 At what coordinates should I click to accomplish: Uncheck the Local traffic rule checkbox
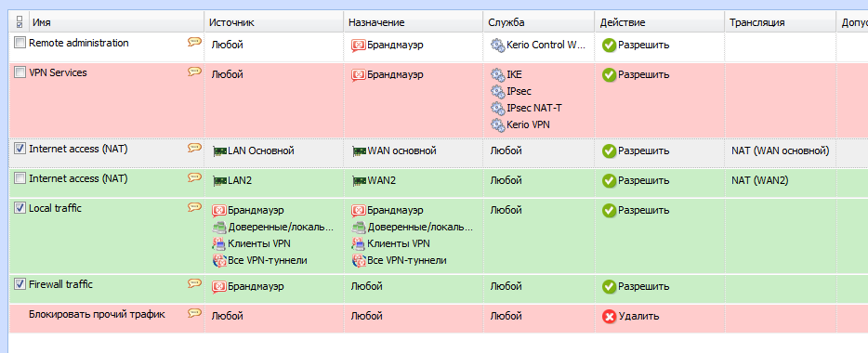[x=20, y=208]
